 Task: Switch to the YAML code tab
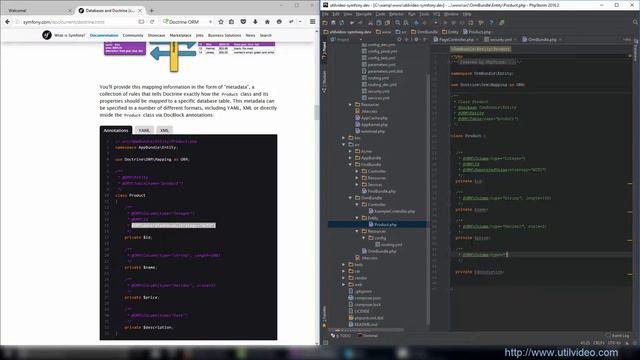click(x=144, y=130)
